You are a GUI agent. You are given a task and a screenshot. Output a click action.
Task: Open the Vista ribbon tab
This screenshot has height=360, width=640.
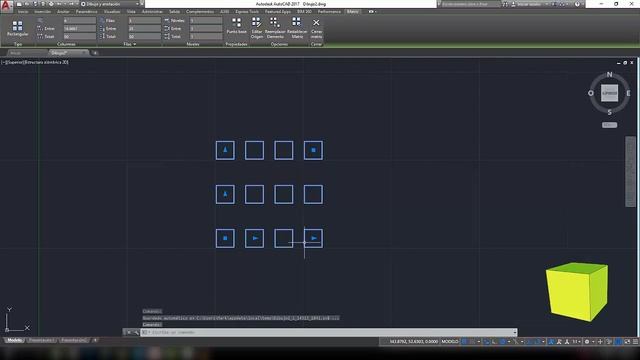(131, 12)
